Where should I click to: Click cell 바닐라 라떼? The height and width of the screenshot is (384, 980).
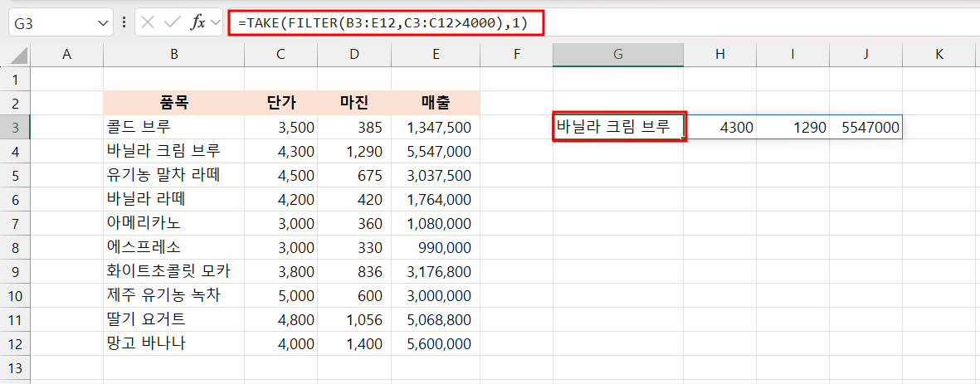click(x=173, y=199)
